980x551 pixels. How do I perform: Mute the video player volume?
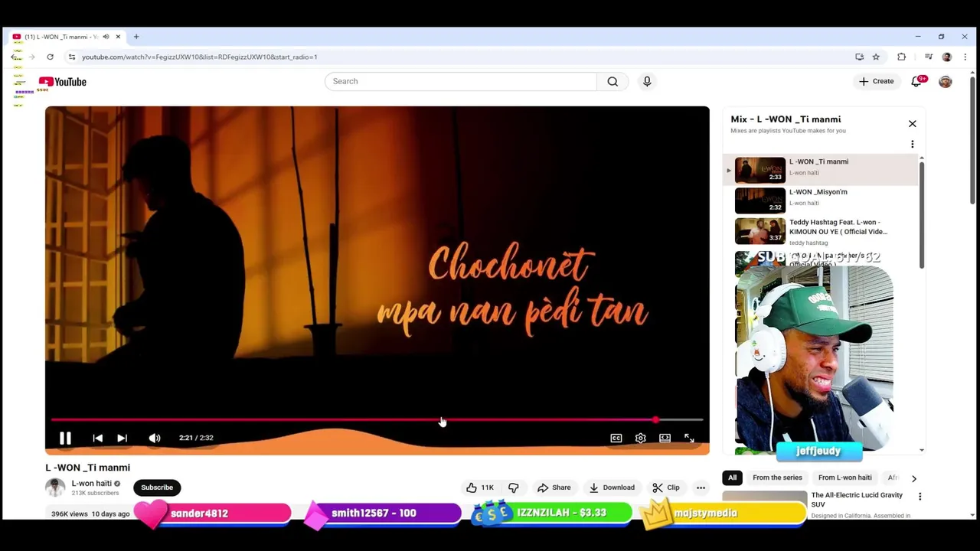tap(155, 438)
